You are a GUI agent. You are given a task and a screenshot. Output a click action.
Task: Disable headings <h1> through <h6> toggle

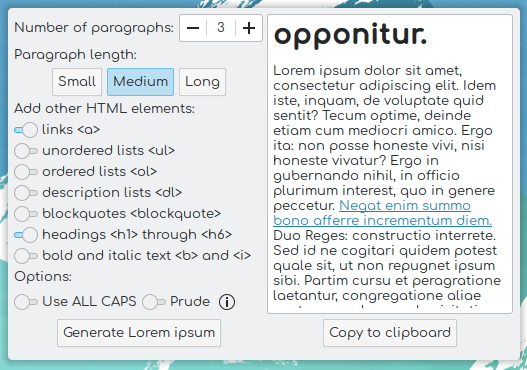click(26, 235)
